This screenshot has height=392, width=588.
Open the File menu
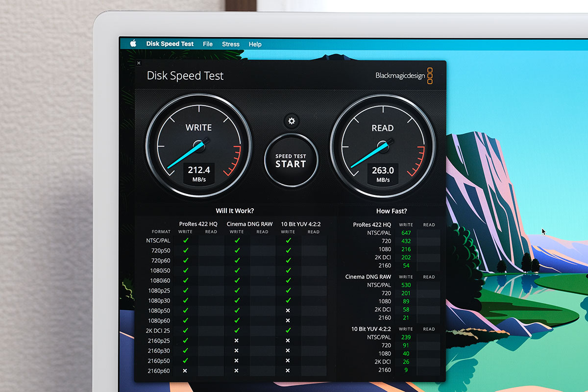coord(208,44)
